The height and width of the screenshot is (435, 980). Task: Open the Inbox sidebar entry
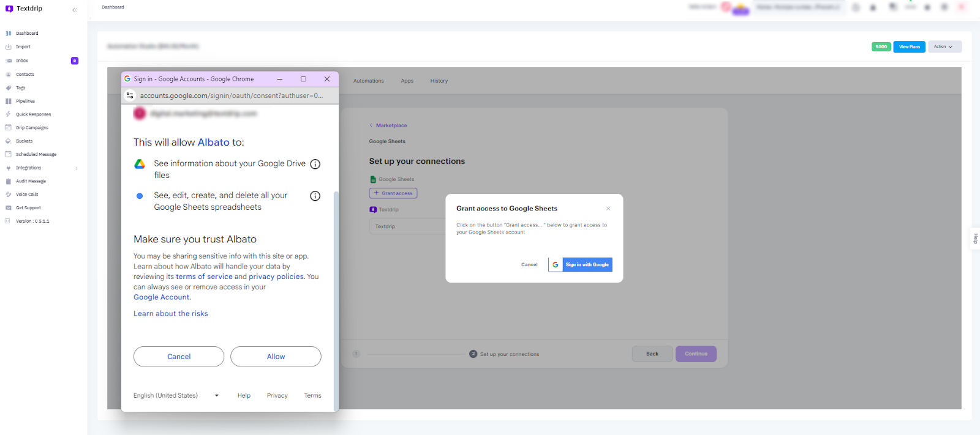[22, 61]
